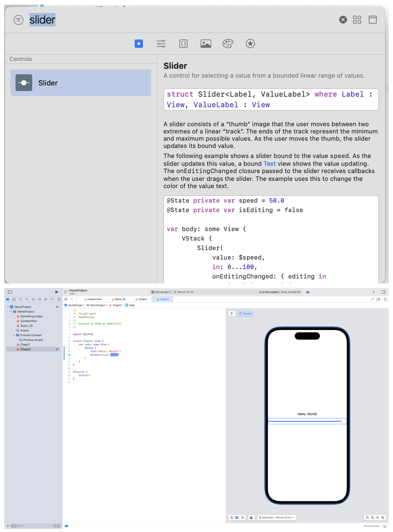Select the Color library tab
The width and height of the screenshot is (393, 532).
click(x=228, y=44)
